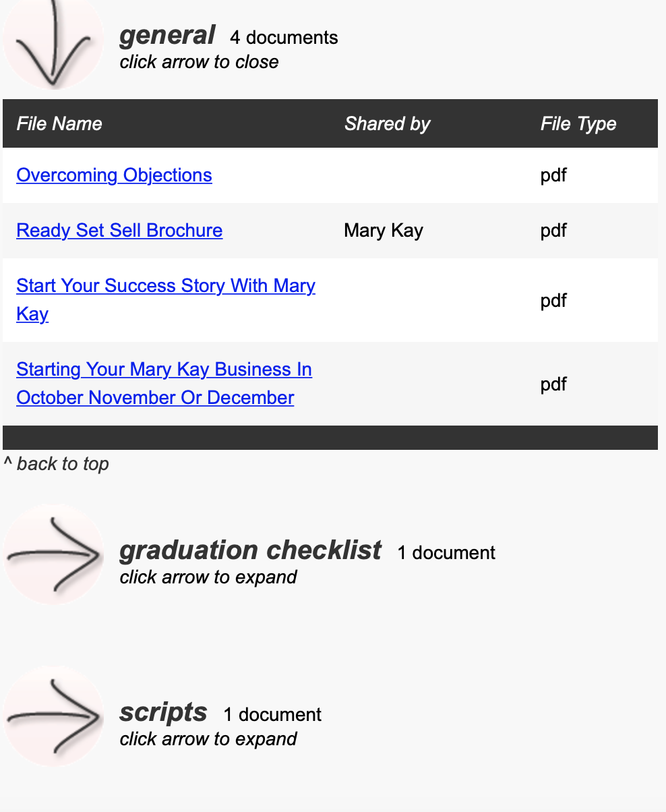The width and height of the screenshot is (666, 812).
Task: Click the 4 documents count label
Action: click(284, 38)
